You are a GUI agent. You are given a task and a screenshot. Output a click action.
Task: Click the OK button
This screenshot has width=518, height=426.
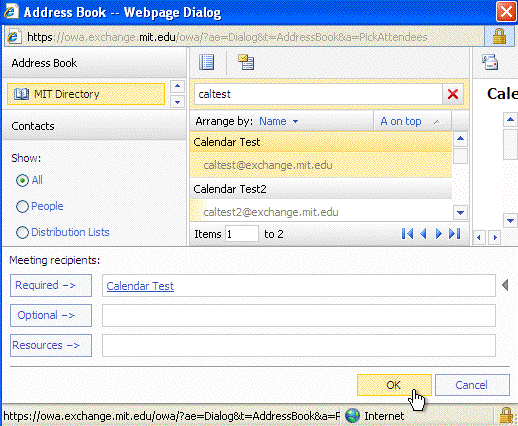pyautogui.click(x=394, y=385)
